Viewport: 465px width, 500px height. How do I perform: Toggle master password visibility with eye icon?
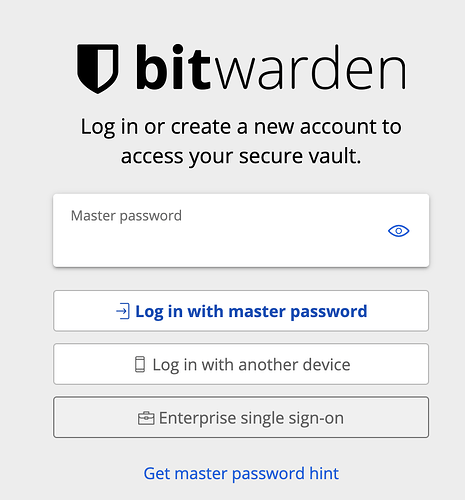click(398, 231)
